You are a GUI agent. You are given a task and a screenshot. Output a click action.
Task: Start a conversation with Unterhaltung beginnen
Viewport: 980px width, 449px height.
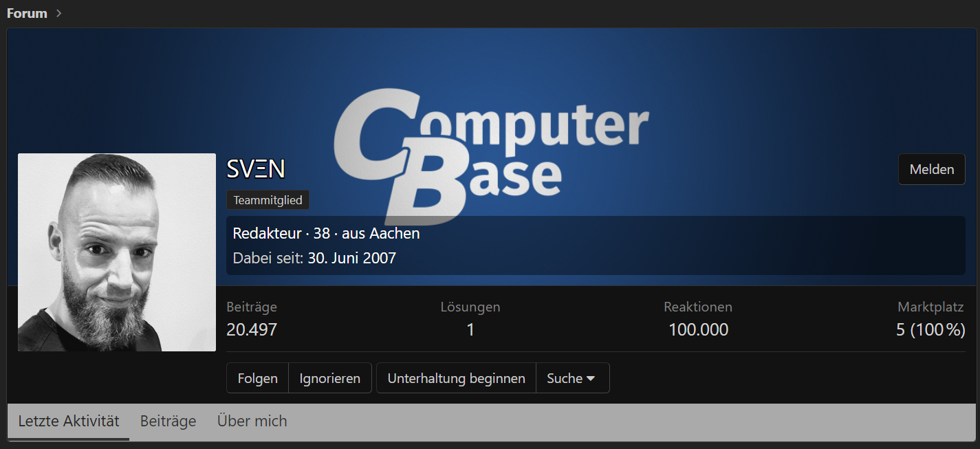point(456,378)
